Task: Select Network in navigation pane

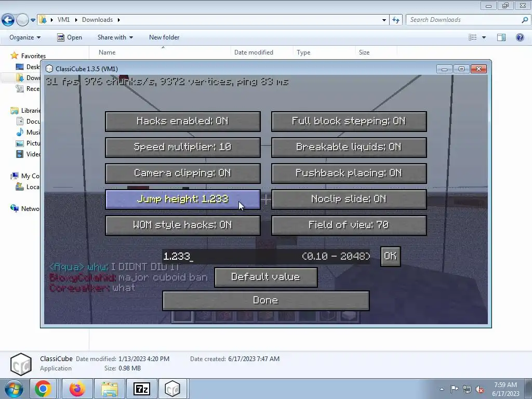Action: point(25,209)
